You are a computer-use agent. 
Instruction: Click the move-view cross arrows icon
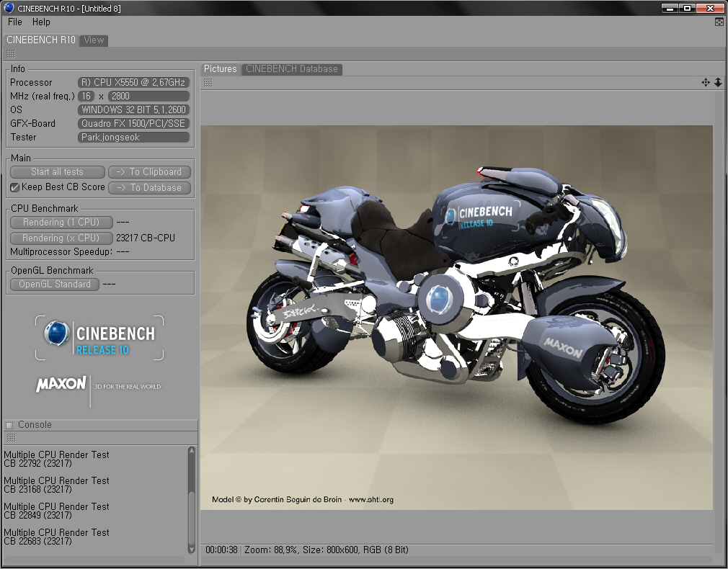click(x=706, y=83)
